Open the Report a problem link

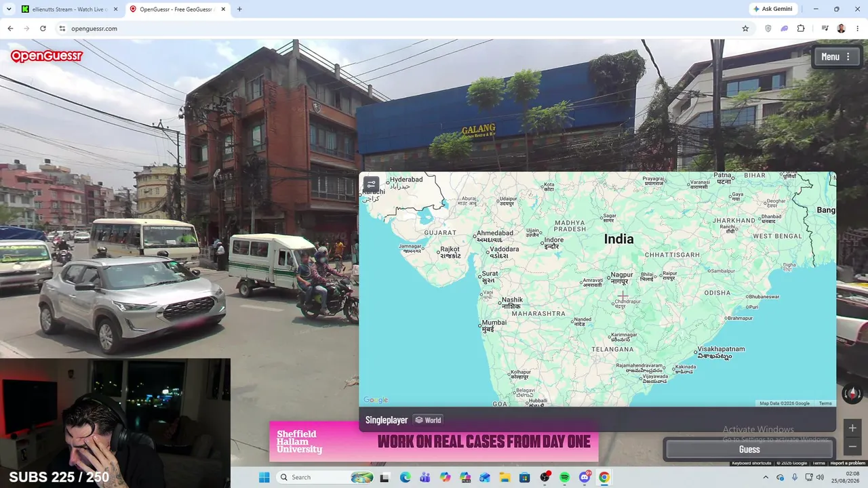[848, 463]
